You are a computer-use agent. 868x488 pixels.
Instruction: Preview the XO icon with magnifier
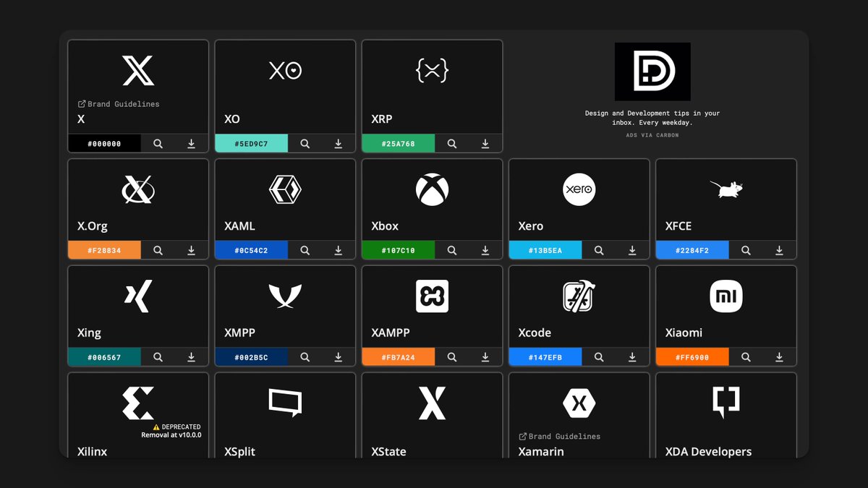tap(305, 144)
